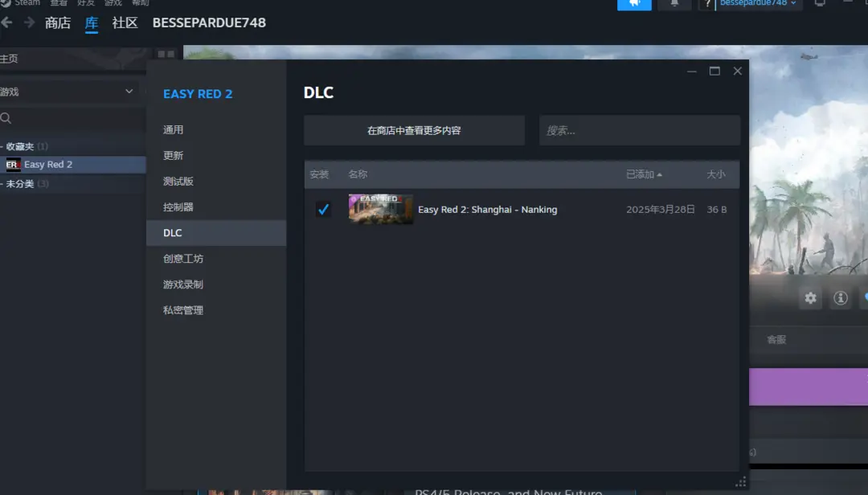Maximize the Easy Red 2 properties dialog

click(x=714, y=71)
